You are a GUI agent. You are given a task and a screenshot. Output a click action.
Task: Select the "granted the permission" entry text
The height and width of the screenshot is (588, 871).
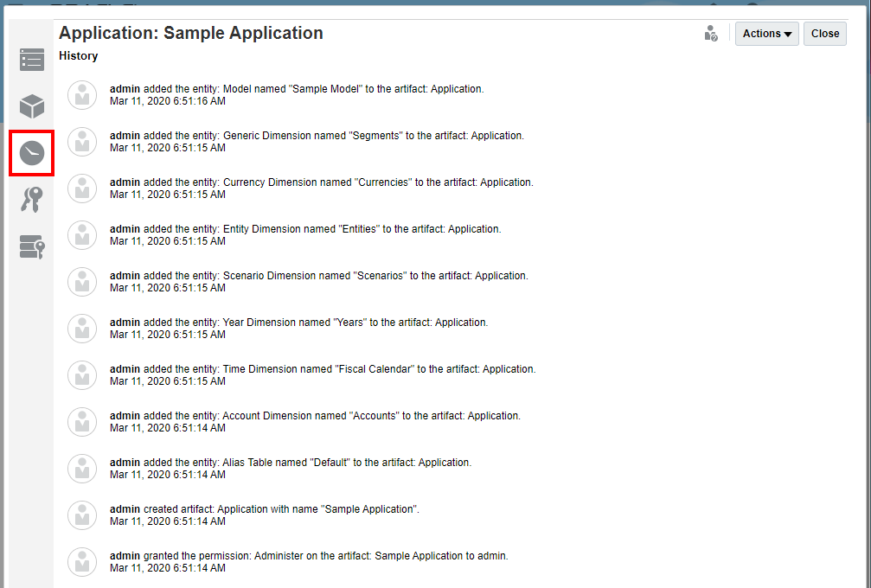click(309, 555)
